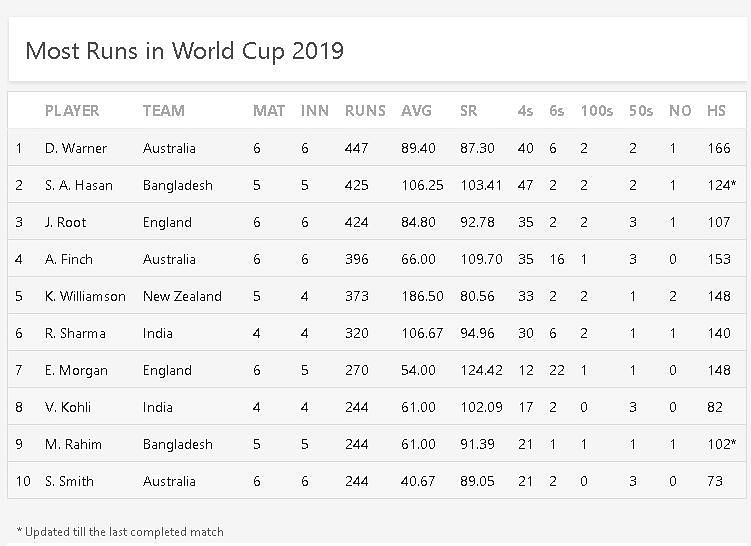This screenshot has height=546, width=751.
Task: Click the New Zealand team cell
Action: click(182, 296)
